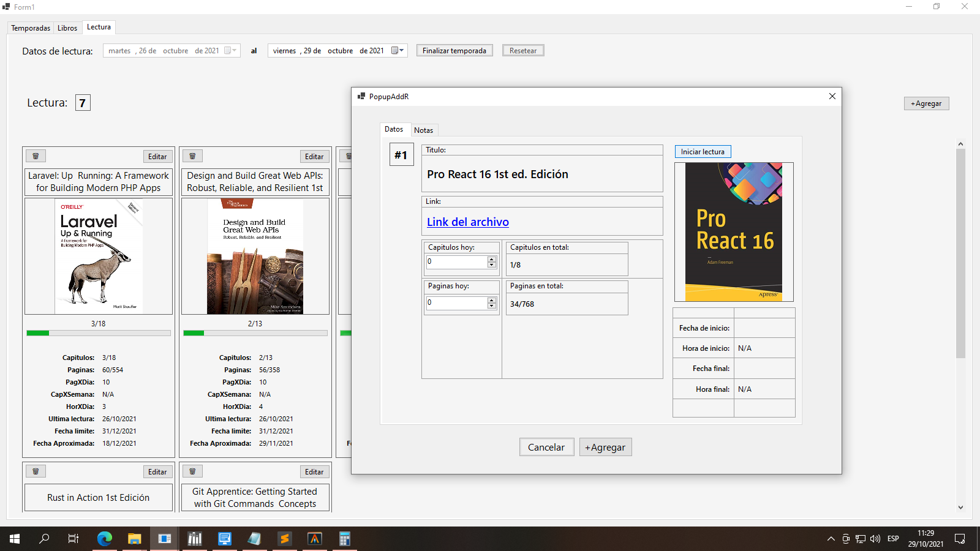Cancel the PopupAddR dialog

pos(546,447)
